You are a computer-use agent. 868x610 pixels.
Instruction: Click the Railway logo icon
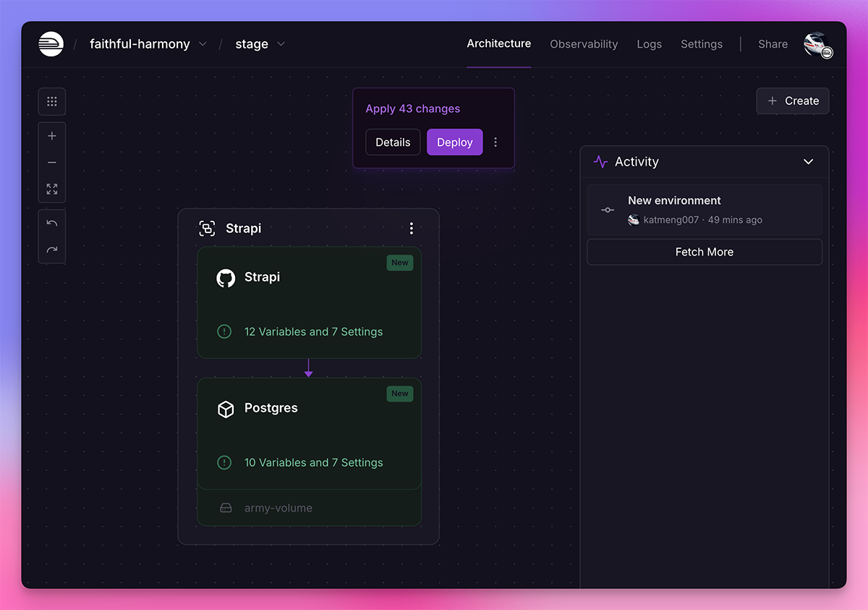(x=51, y=44)
